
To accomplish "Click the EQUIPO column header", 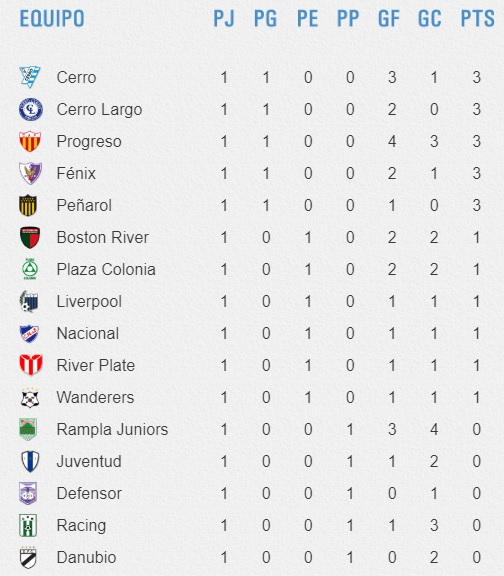I will click(52, 18).
